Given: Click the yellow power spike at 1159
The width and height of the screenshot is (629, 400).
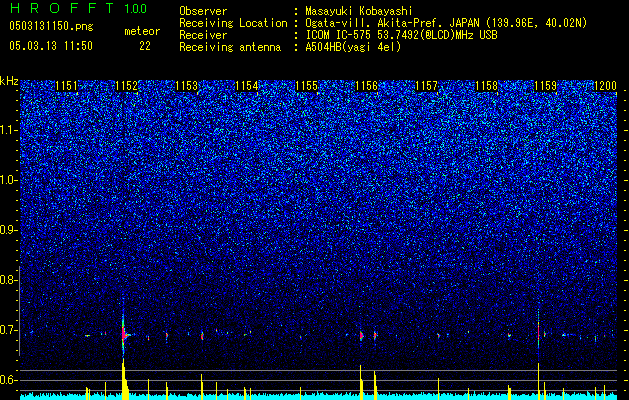Looking at the screenshot, I should (x=538, y=381).
